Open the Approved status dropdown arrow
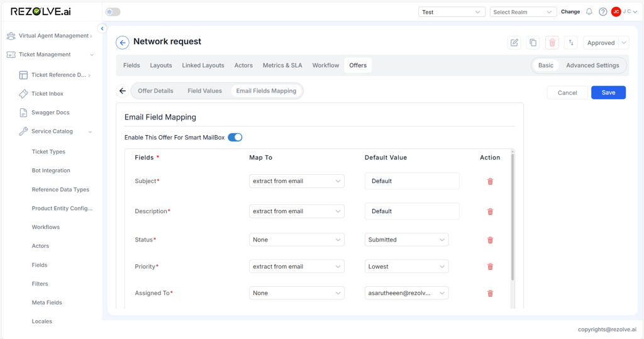The image size is (644, 339). click(624, 43)
